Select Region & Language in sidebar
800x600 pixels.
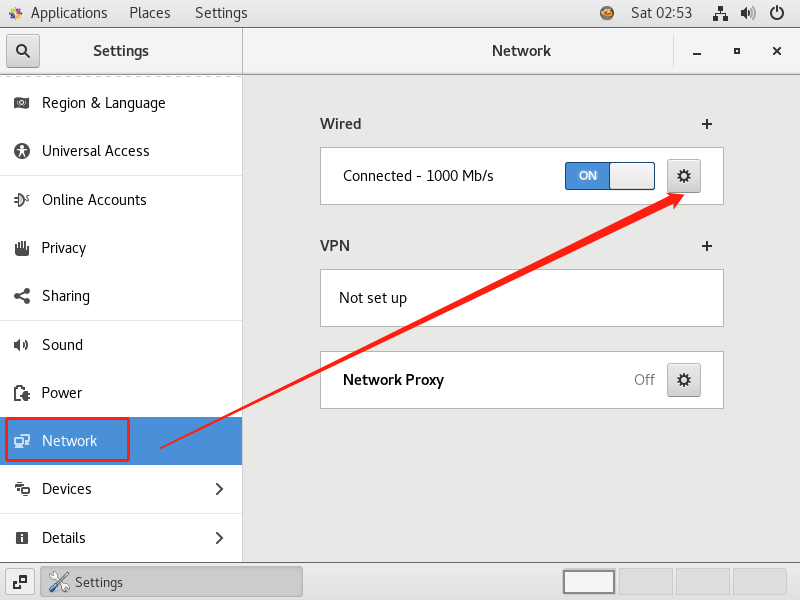coord(121,103)
